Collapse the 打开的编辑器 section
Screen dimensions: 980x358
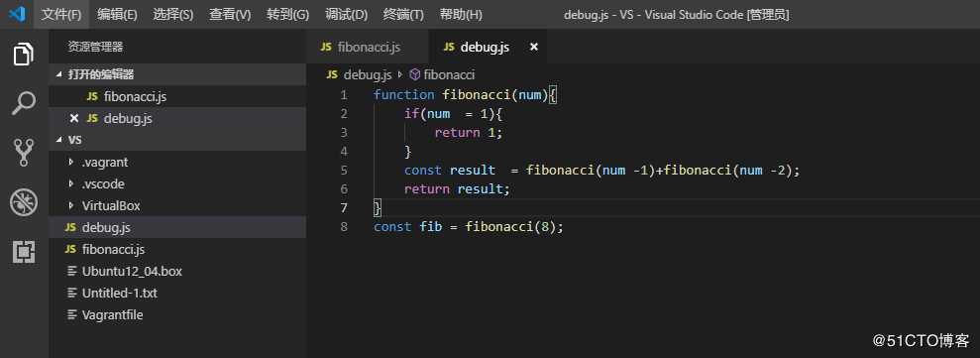(x=59, y=74)
